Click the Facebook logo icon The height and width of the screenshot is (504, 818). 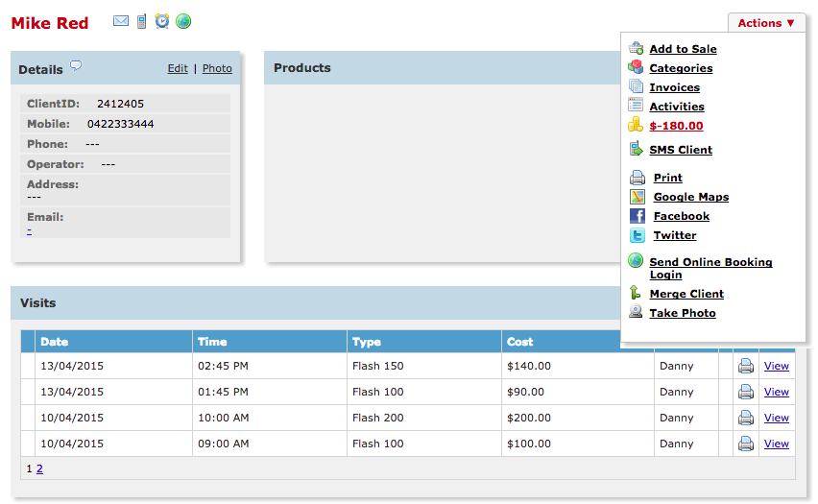pos(637,216)
